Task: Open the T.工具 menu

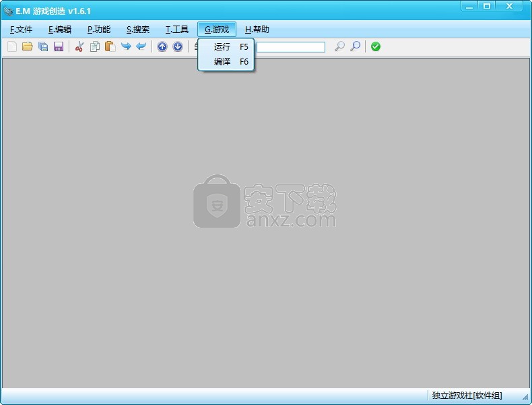Action: click(x=176, y=30)
